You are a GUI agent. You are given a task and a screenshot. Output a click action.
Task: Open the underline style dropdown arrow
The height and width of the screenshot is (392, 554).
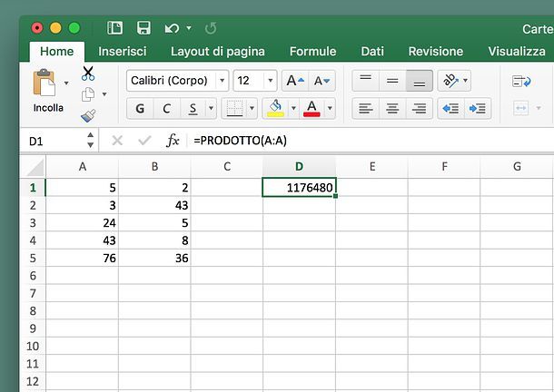(x=211, y=108)
